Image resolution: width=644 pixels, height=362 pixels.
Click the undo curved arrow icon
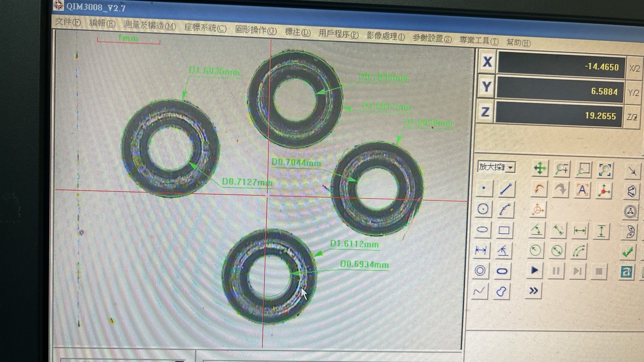point(539,189)
